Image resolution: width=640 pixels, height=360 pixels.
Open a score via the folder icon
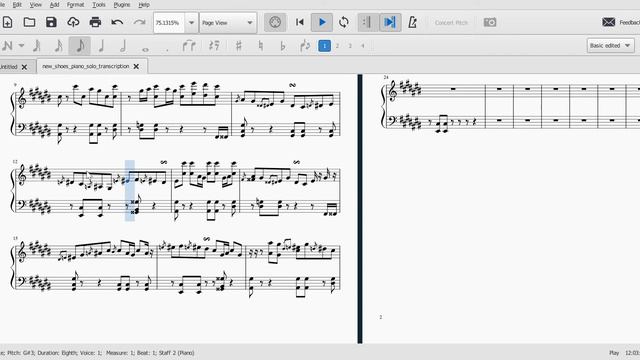pos(29,22)
